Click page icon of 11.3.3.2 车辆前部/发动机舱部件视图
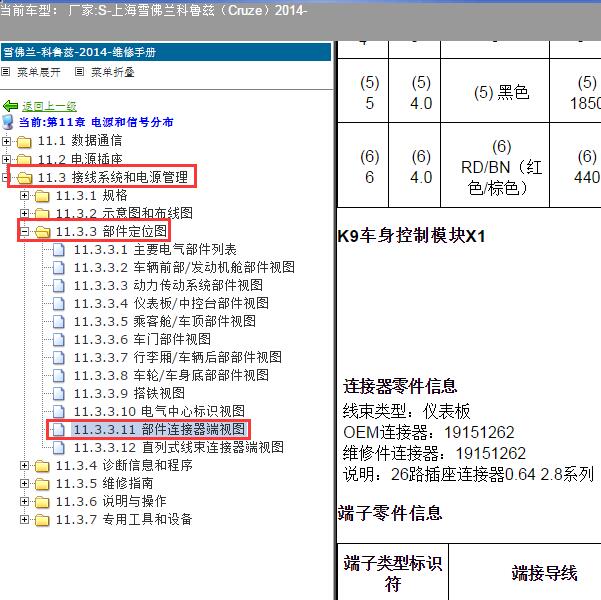 (x=59, y=268)
